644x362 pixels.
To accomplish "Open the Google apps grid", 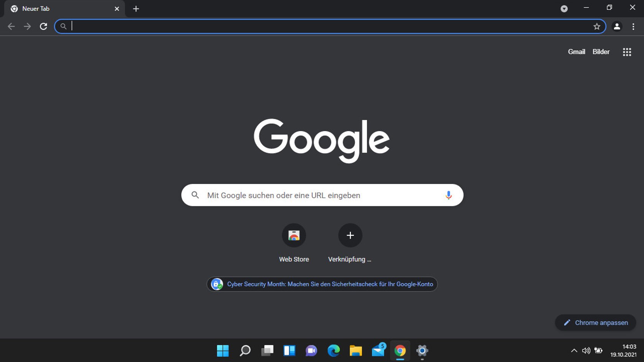I will pyautogui.click(x=627, y=52).
